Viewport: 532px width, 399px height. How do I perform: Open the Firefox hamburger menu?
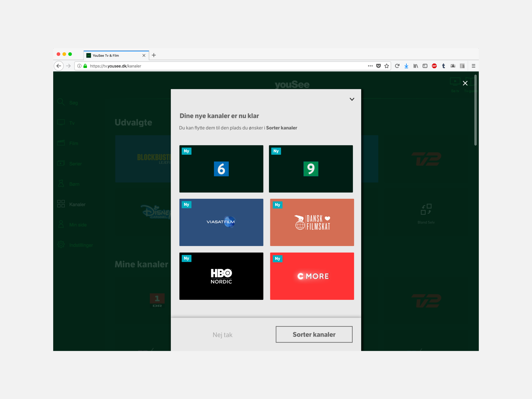pos(473,66)
